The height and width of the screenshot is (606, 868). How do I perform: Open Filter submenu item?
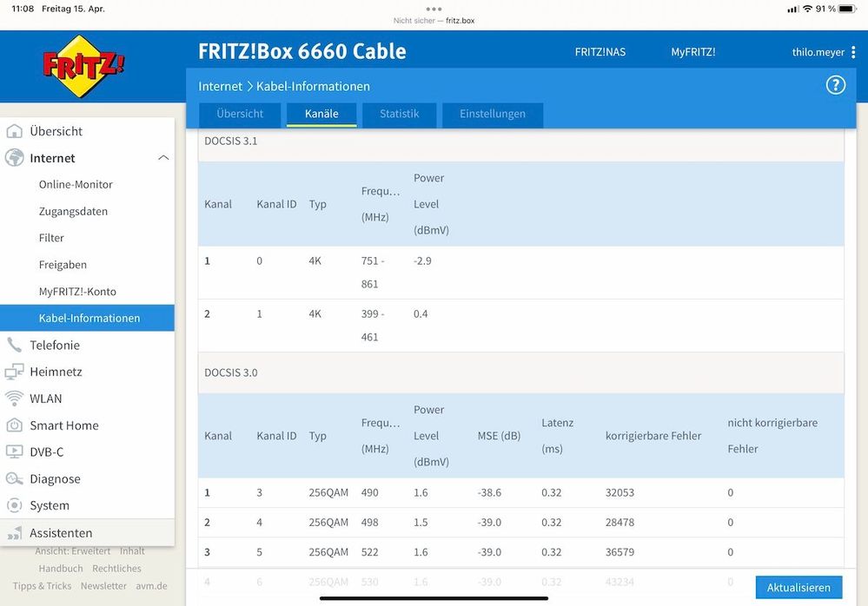[51, 238]
